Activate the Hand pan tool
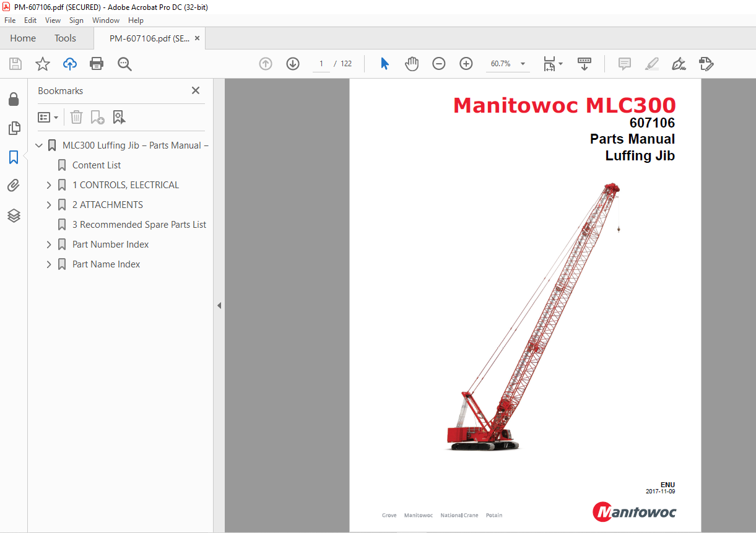756x533 pixels. click(412, 64)
